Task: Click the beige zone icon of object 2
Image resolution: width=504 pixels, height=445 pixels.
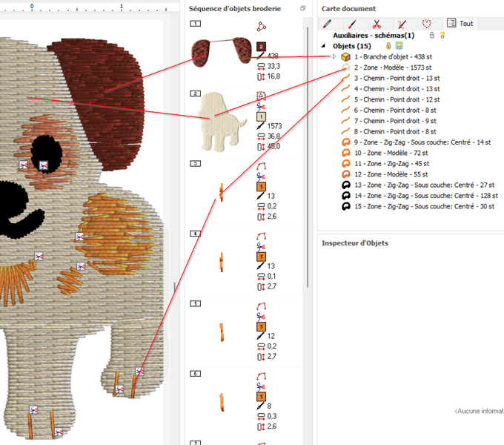Action: 346,67
